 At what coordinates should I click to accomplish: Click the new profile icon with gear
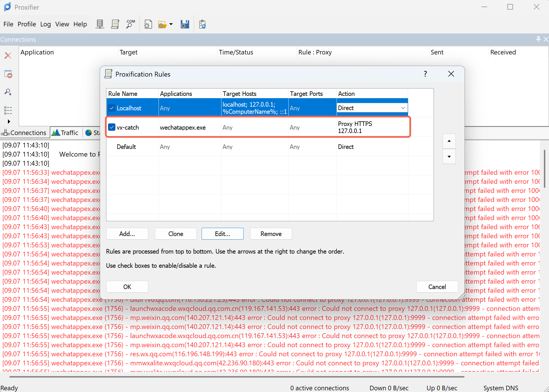click(x=148, y=24)
